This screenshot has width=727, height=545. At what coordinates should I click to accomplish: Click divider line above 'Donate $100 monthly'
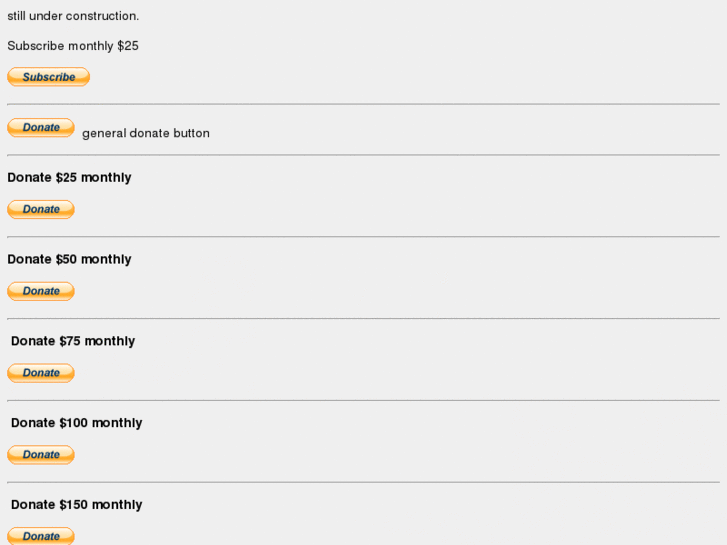coord(363,401)
